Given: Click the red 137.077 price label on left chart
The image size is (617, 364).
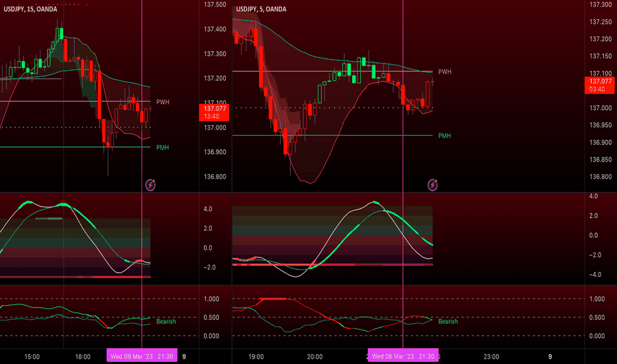Looking at the screenshot, I should [x=214, y=112].
